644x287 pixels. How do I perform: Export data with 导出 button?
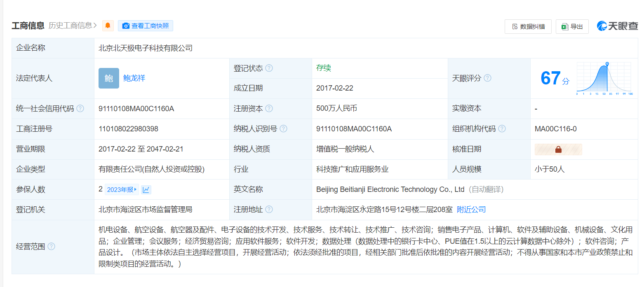[x=572, y=26]
